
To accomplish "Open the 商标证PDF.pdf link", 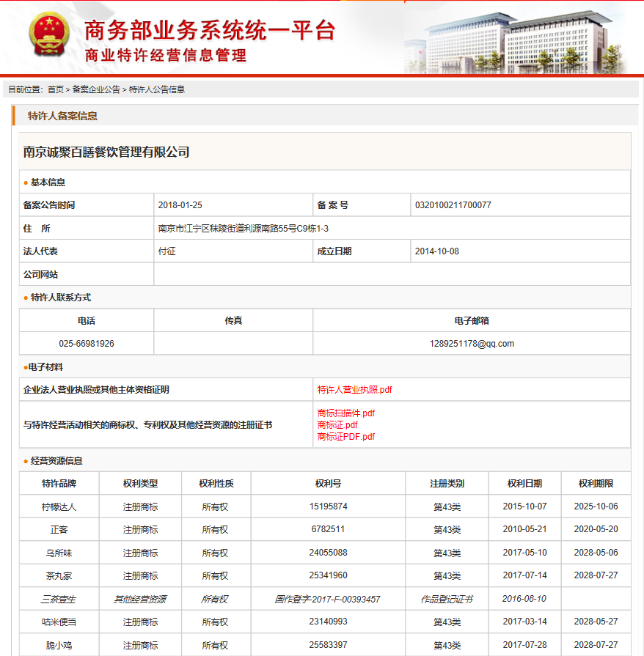I will coord(346,437).
